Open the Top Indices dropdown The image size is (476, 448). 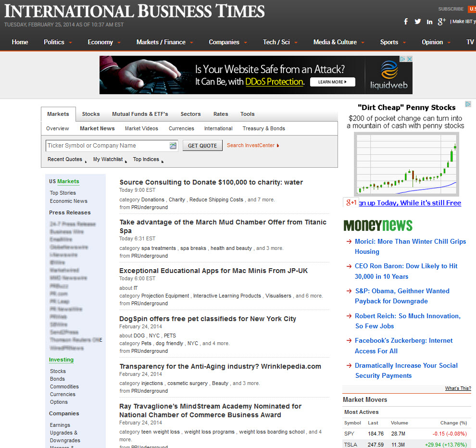click(148, 160)
